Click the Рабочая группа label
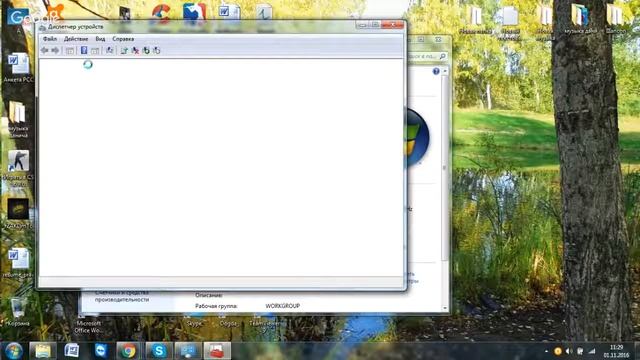640x360 pixels. click(x=216, y=306)
